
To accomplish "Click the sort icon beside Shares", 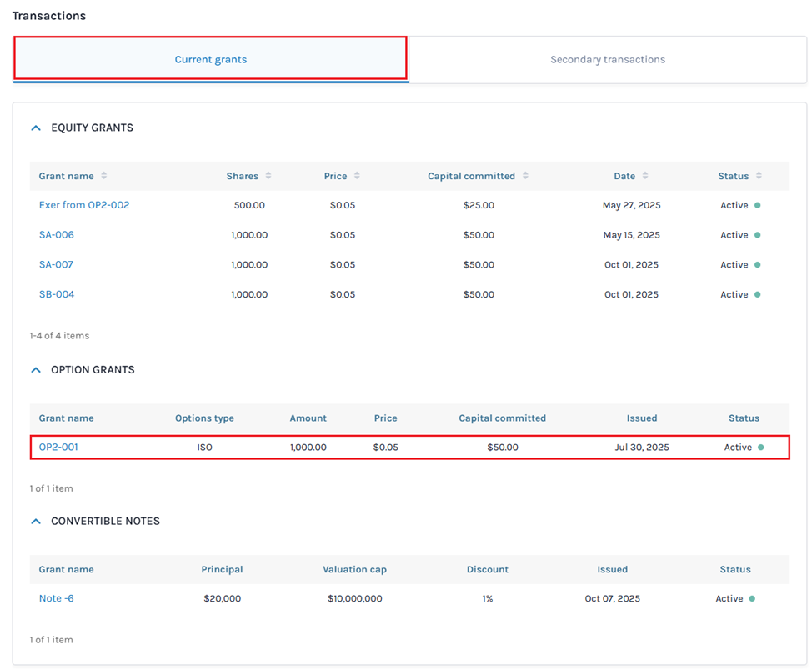I will point(268,176).
